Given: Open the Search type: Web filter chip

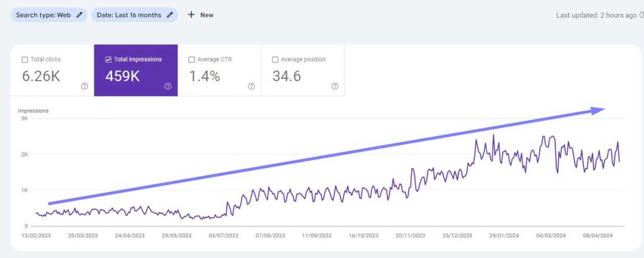Looking at the screenshot, I should (x=43, y=15).
